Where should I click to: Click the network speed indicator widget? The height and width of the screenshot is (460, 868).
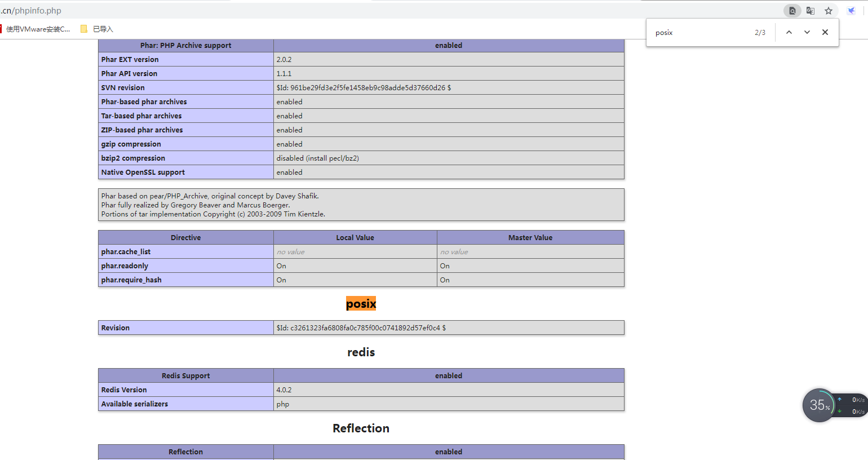[851, 405]
